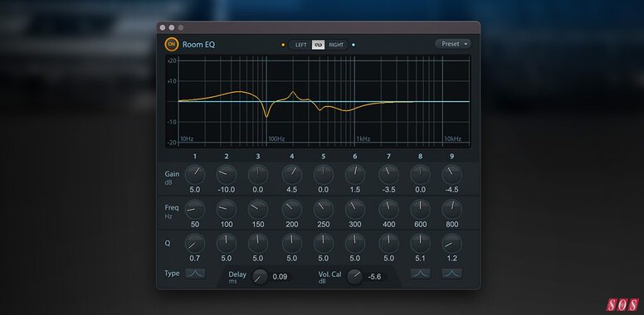The image size is (644, 315).
Task: Click the Delay value field showing 0.09
Action: [x=281, y=277]
